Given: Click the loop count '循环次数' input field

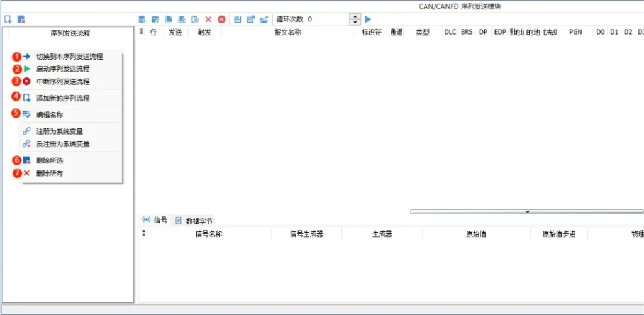Looking at the screenshot, I should (326, 19).
